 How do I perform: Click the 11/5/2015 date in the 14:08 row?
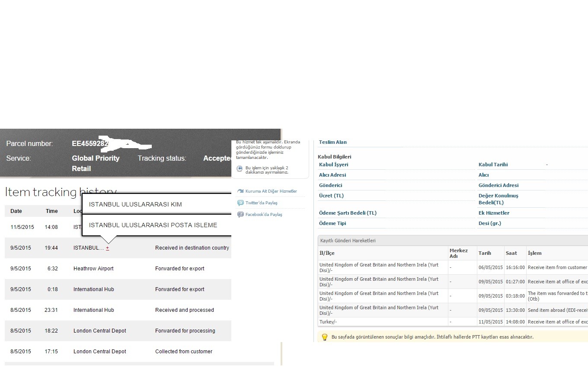pyautogui.click(x=22, y=227)
